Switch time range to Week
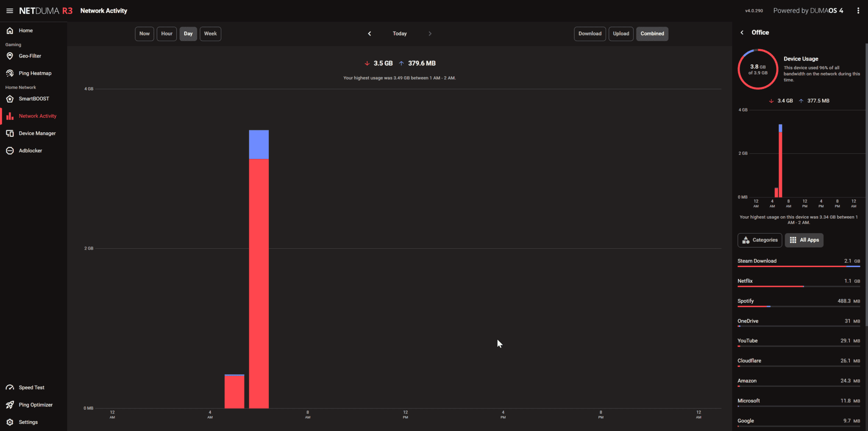The width and height of the screenshot is (868, 431). 210,34
